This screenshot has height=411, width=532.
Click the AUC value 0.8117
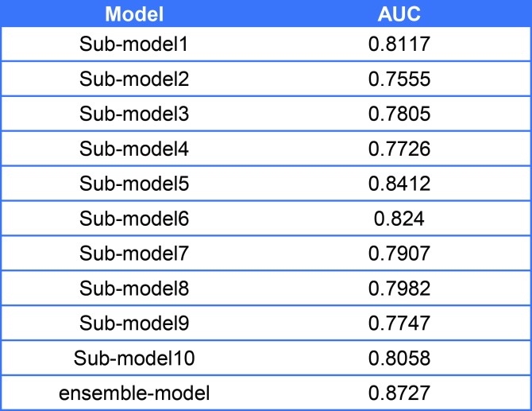coord(399,45)
